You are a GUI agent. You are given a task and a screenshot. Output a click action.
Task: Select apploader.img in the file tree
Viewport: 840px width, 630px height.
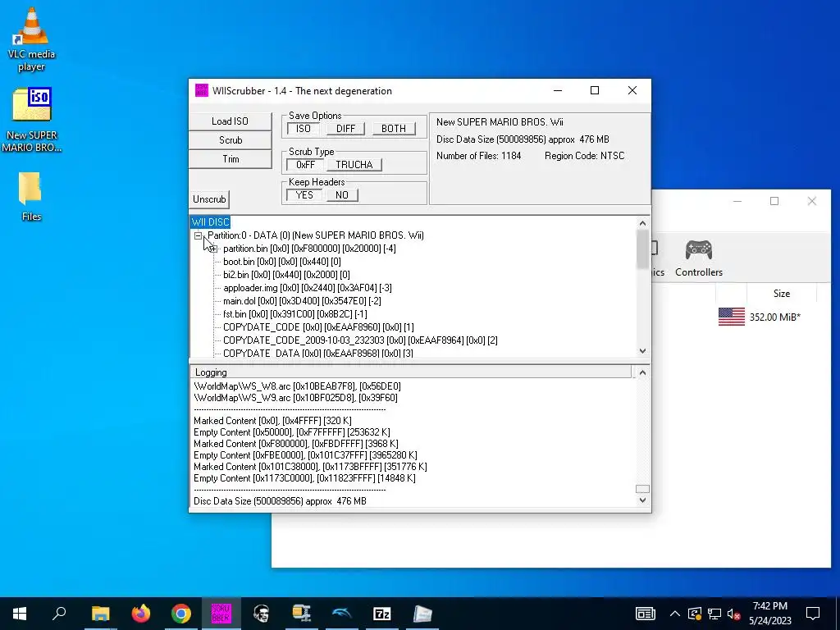(x=308, y=288)
